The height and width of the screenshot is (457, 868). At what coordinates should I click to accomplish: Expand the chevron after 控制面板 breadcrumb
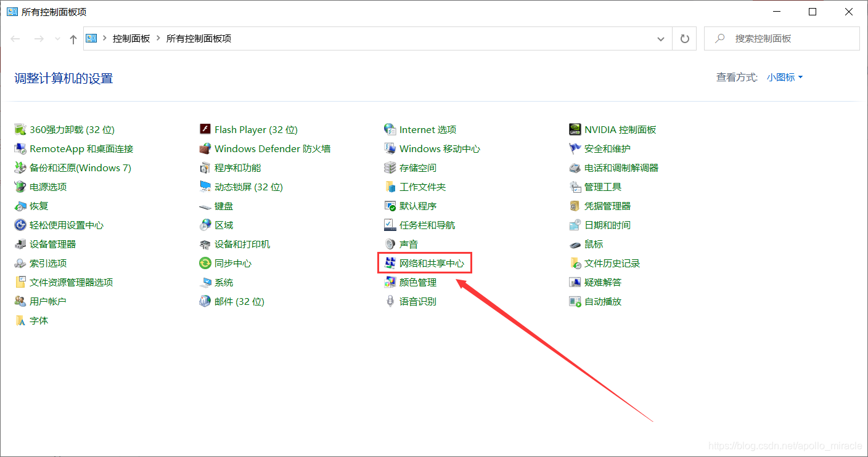coord(158,38)
